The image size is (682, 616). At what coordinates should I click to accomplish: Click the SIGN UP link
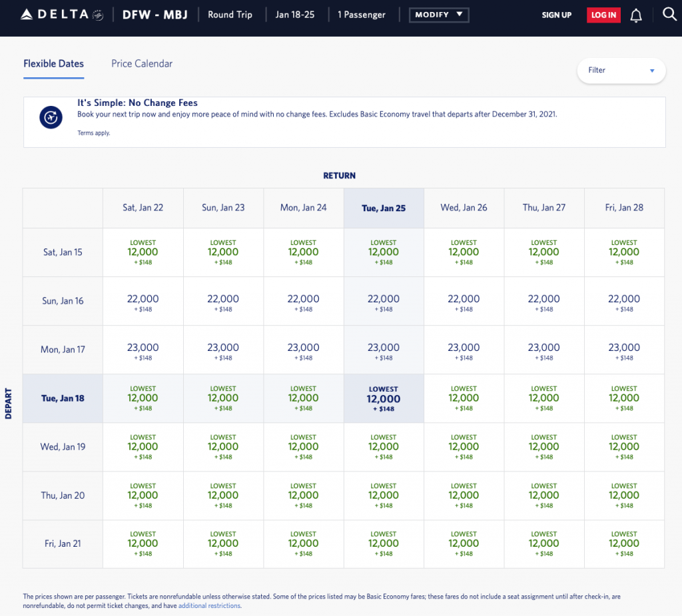[x=556, y=15]
